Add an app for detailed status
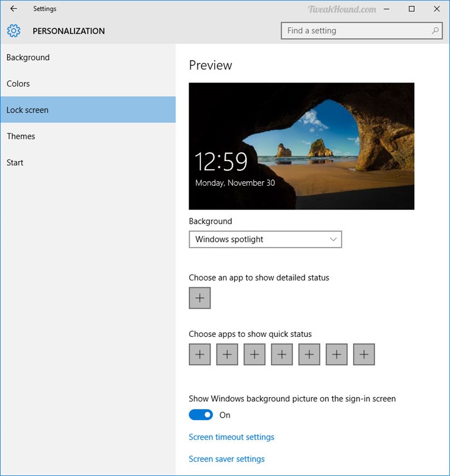The height and width of the screenshot is (476, 450). (x=200, y=298)
